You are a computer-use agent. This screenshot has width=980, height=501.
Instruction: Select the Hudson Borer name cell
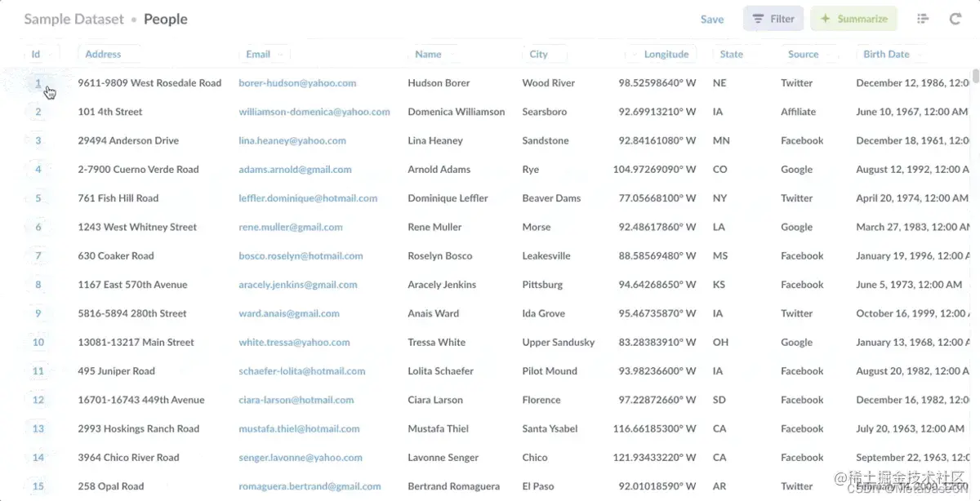439,83
